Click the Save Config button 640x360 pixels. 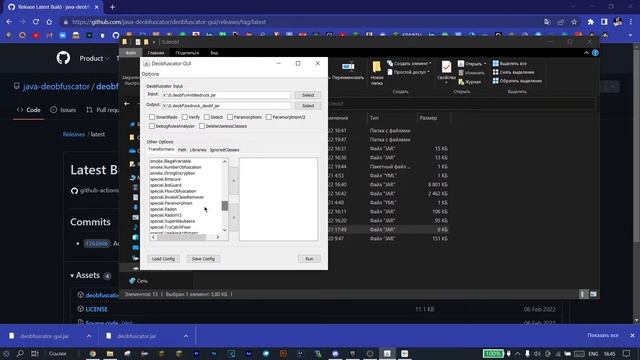coord(203,259)
